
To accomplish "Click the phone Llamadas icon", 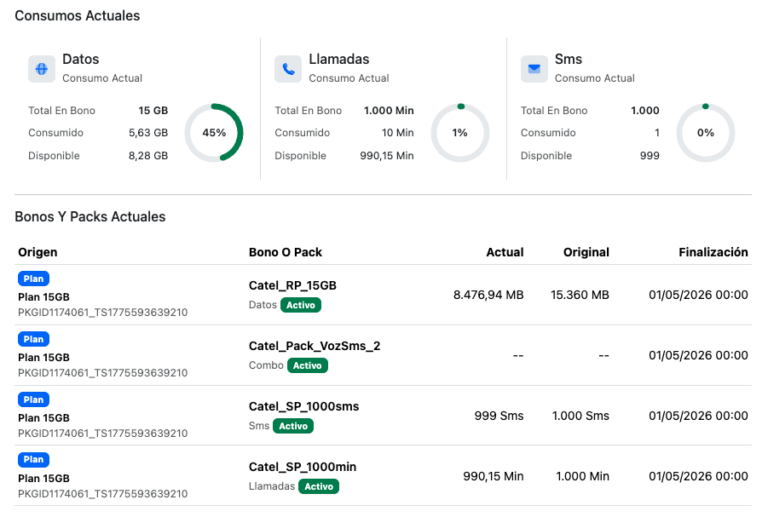I will pyautogui.click(x=288, y=69).
